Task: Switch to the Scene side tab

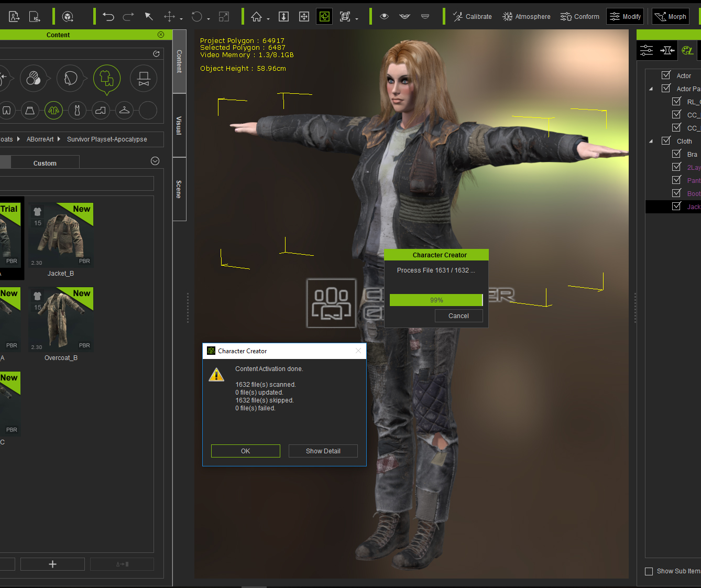Action: coord(179,189)
